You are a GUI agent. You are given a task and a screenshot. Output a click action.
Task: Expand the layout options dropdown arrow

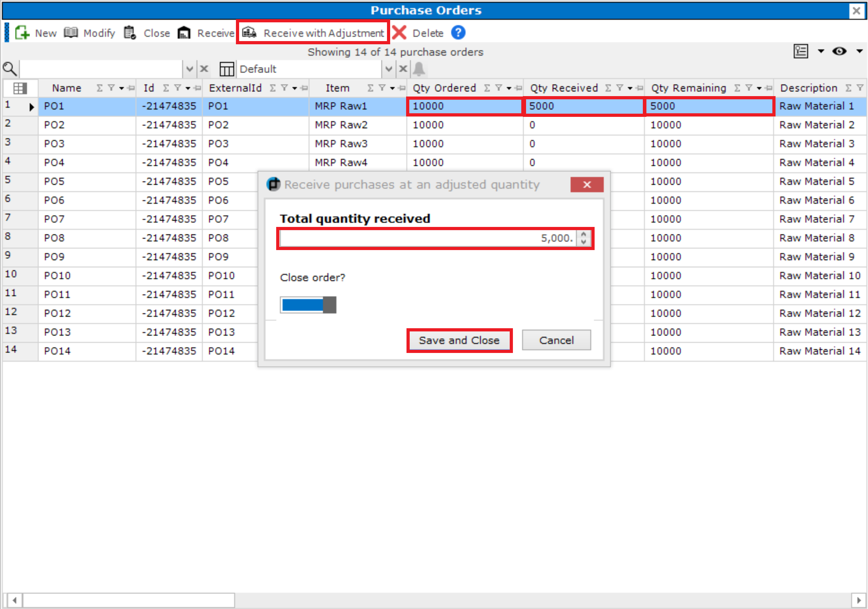[821, 51]
